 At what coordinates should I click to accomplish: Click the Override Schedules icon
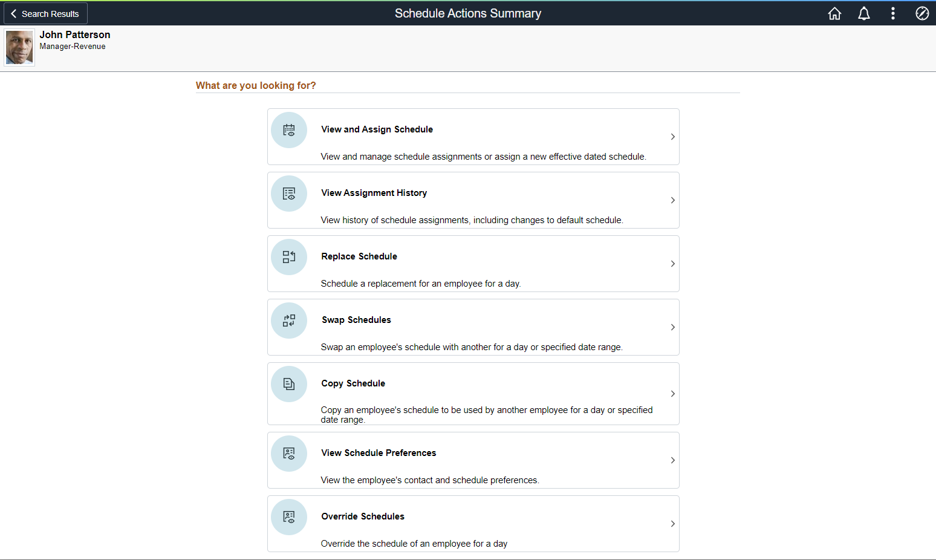click(289, 517)
